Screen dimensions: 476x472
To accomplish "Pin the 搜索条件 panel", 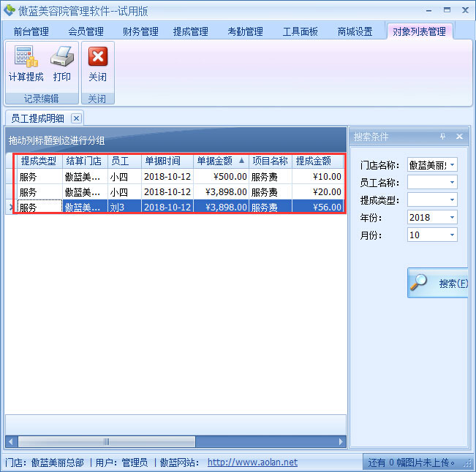I will [x=442, y=137].
